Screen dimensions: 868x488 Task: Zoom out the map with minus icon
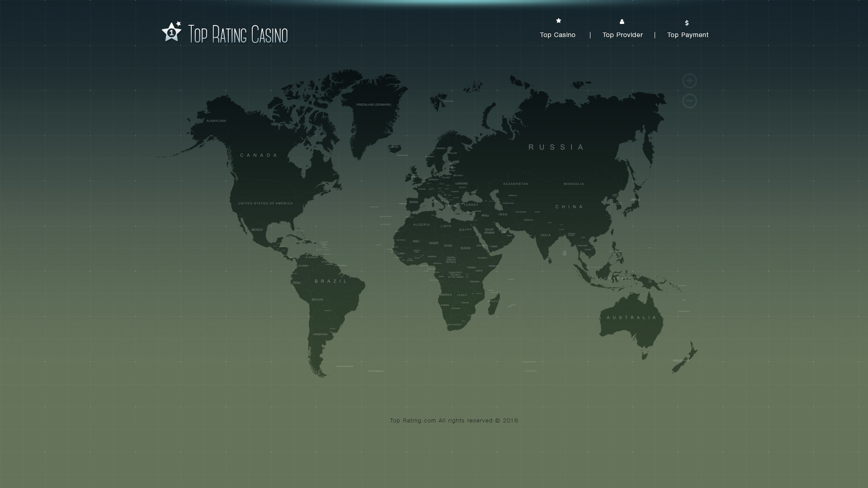tap(689, 101)
